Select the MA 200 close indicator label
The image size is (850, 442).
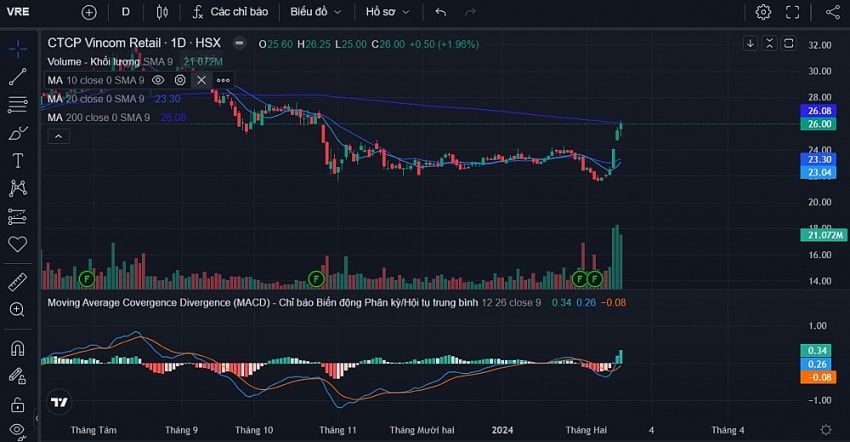99,117
